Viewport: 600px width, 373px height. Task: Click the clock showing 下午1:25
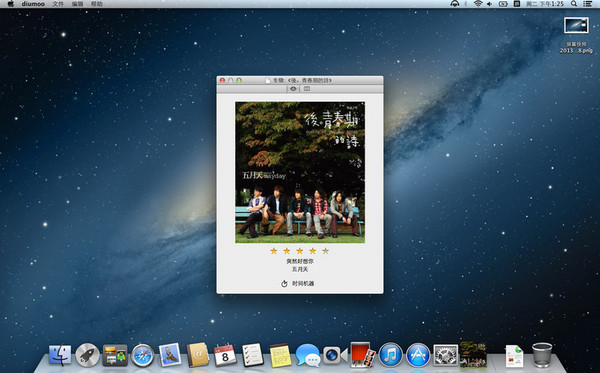tap(545, 4)
